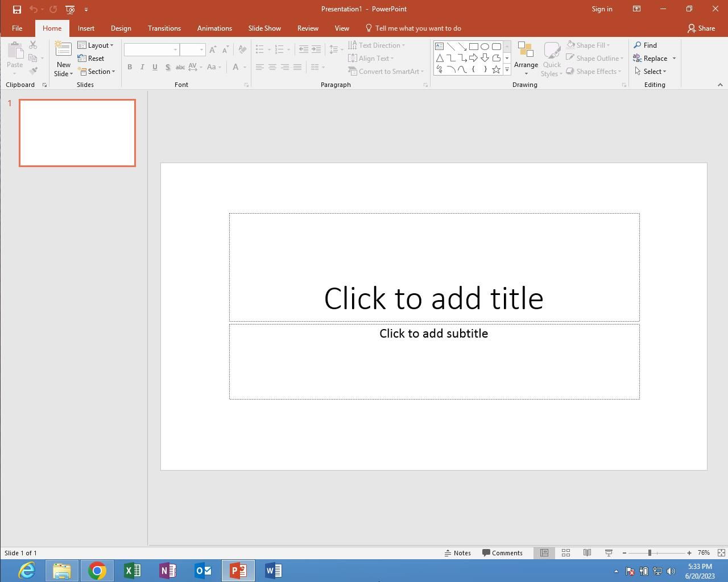Open Reading View from status bar
The image size is (728, 582).
(x=587, y=552)
